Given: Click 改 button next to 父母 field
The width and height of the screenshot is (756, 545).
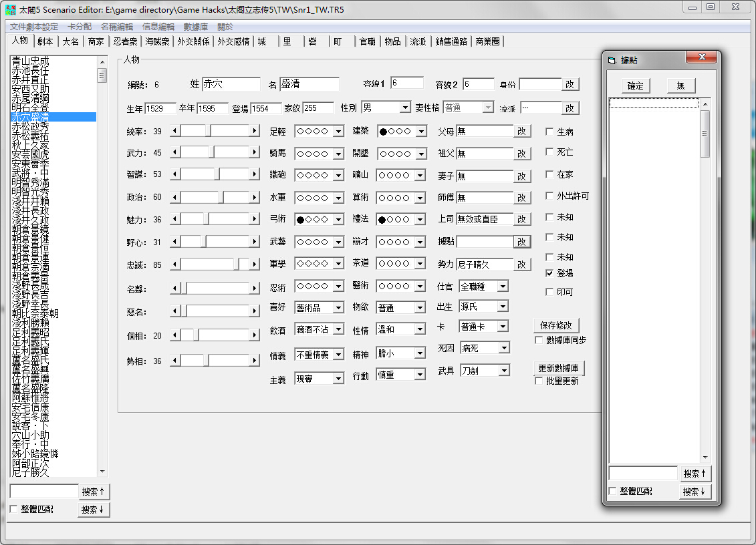Looking at the screenshot, I should [x=522, y=132].
